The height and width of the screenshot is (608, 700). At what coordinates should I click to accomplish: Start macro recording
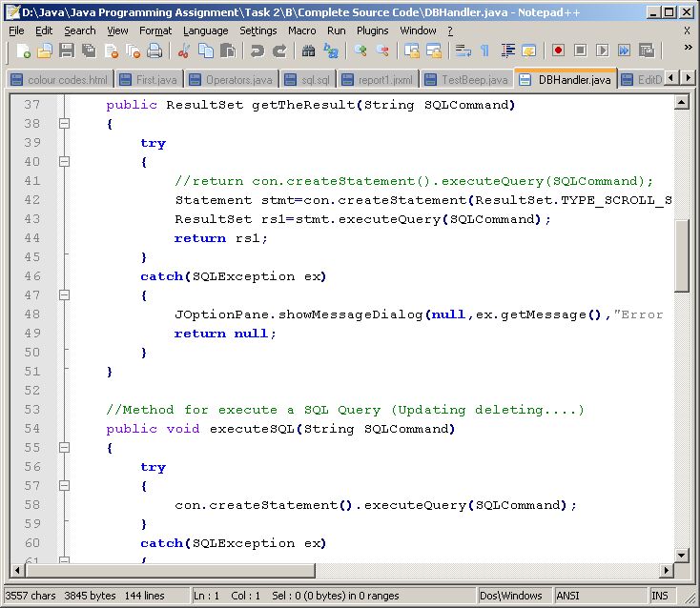[x=558, y=51]
